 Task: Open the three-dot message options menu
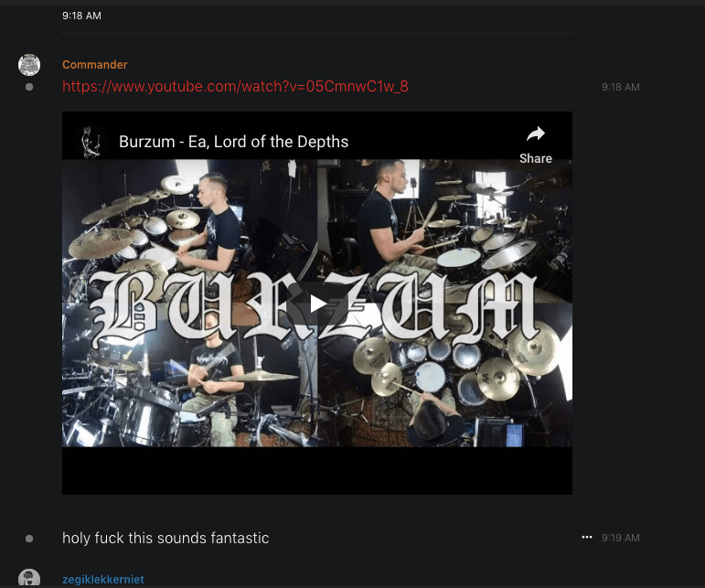coord(587,537)
